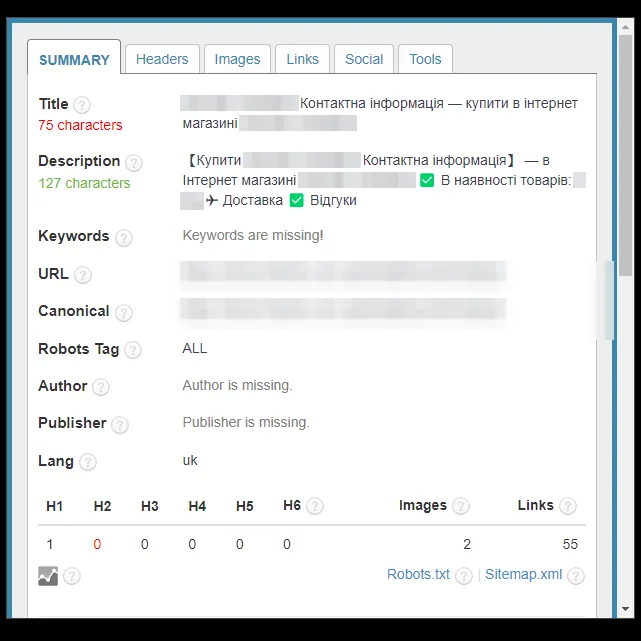Click the scrollbar up arrow
This screenshot has width=641, height=641.
click(x=625, y=27)
